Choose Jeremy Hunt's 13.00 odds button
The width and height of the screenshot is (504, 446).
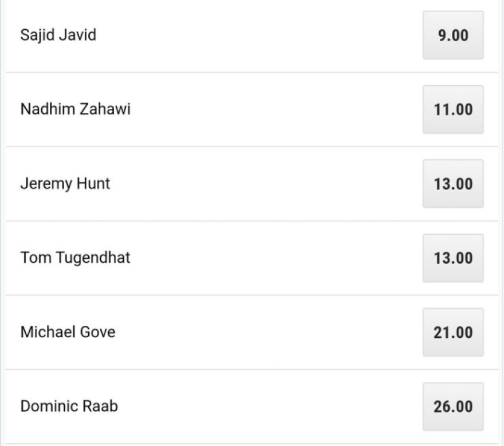point(452,184)
